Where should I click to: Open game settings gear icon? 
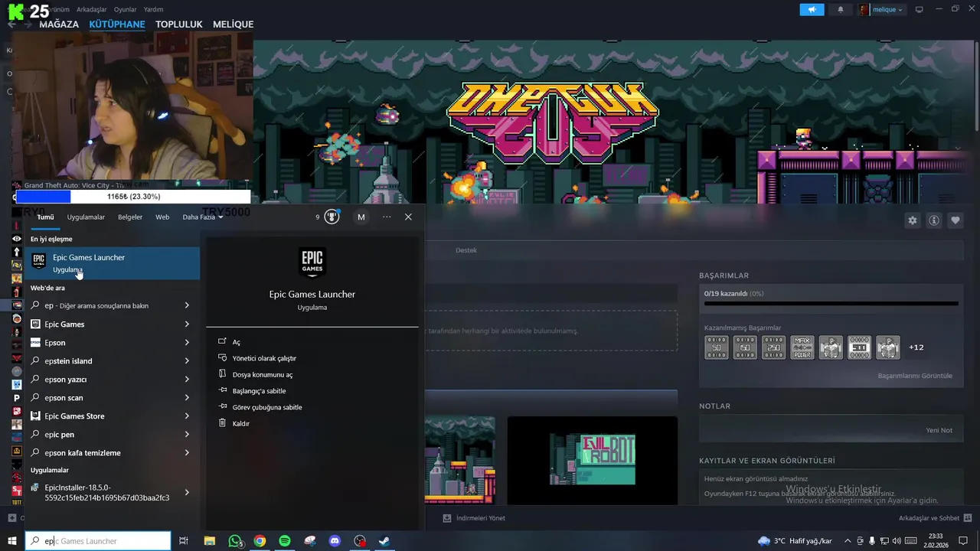point(913,220)
